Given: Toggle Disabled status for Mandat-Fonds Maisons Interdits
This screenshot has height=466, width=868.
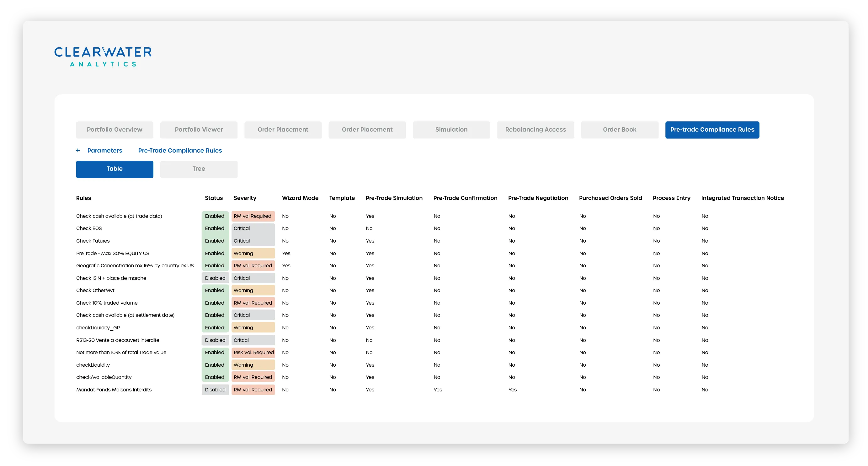Looking at the screenshot, I should pyautogui.click(x=215, y=390).
